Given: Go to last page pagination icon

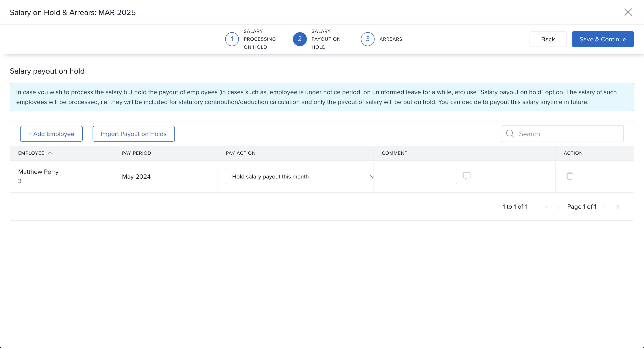Looking at the screenshot, I should 617,207.
